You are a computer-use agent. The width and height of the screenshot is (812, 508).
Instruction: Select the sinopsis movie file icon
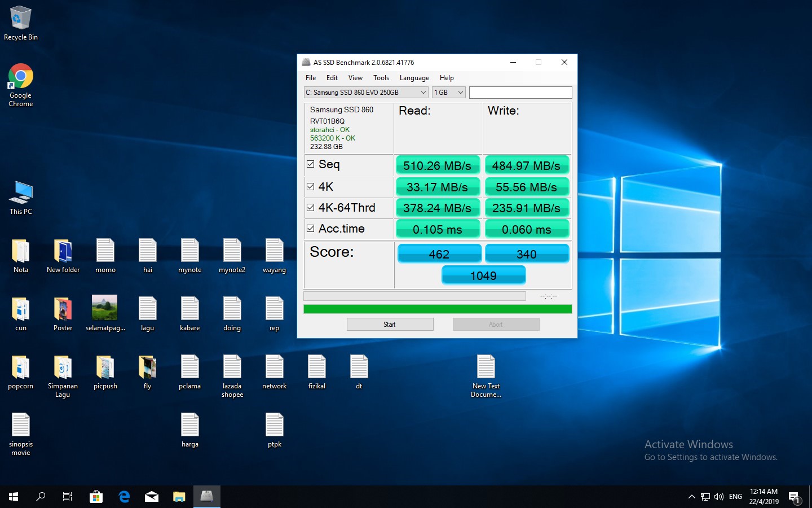pos(21,435)
